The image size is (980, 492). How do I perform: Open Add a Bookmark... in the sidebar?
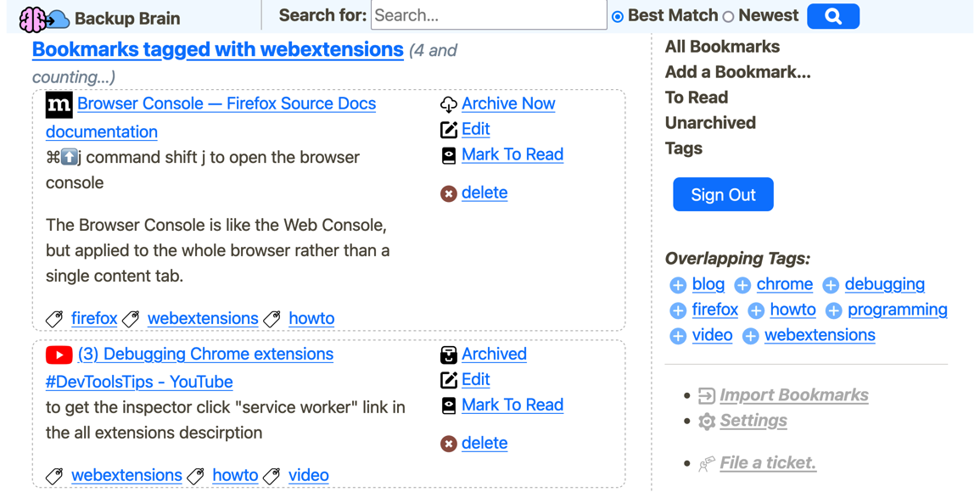pyautogui.click(x=737, y=72)
